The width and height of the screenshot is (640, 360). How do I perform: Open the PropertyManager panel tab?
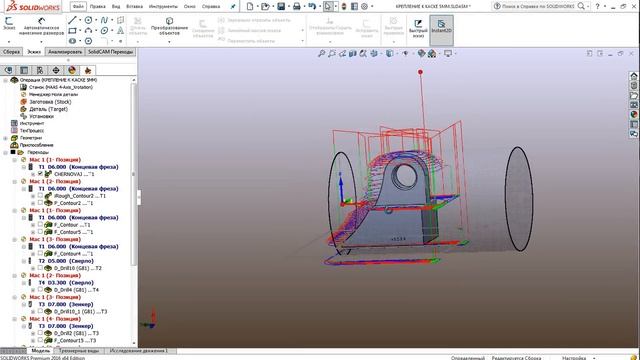pyautogui.click(x=24, y=70)
